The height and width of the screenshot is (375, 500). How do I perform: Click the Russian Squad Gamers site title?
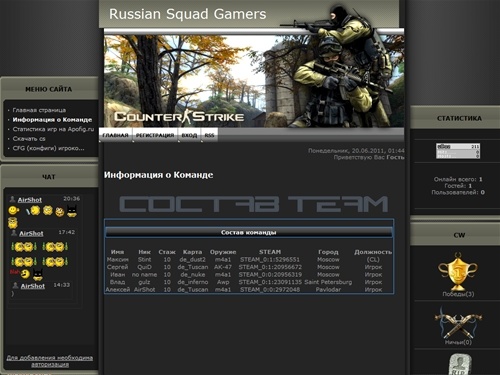pyautogui.click(x=188, y=14)
